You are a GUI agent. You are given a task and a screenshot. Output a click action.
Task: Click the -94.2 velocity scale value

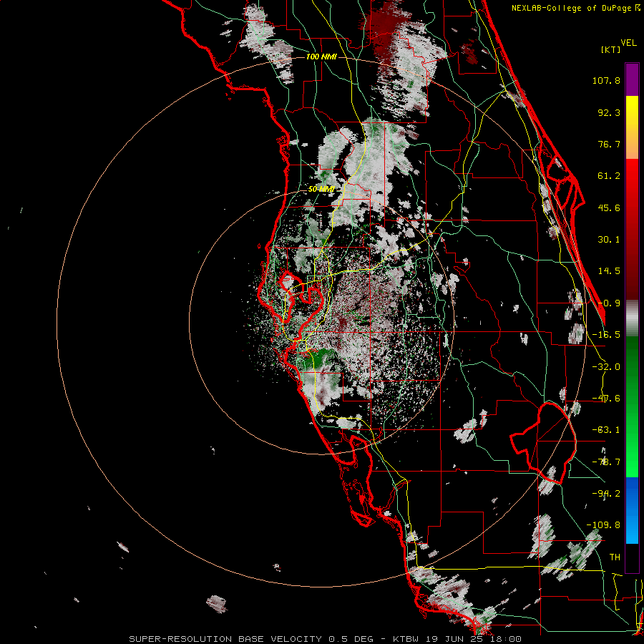click(606, 493)
